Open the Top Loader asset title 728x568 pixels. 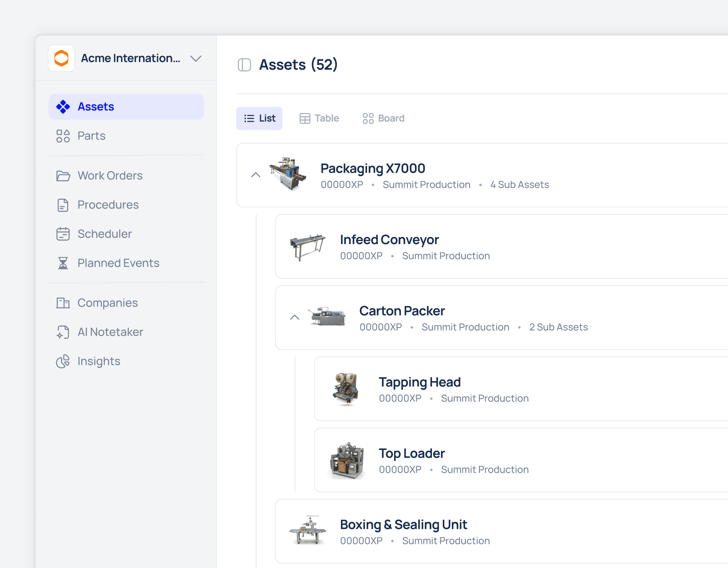[x=412, y=454]
